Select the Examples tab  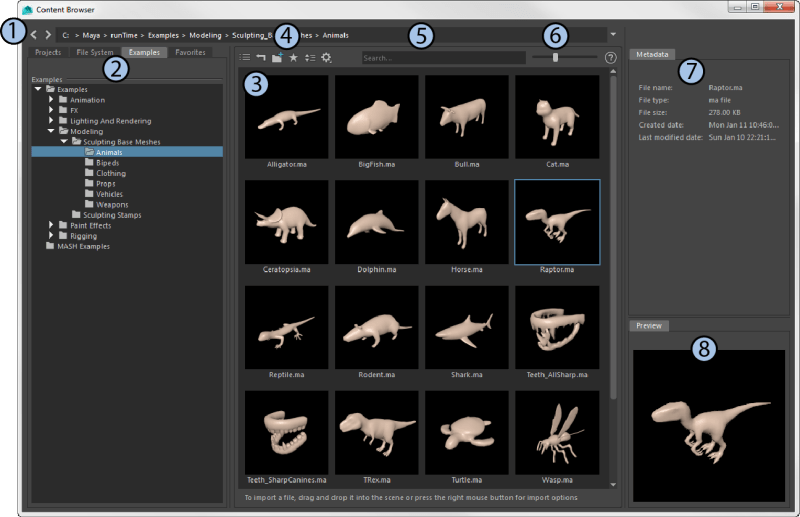[144, 52]
